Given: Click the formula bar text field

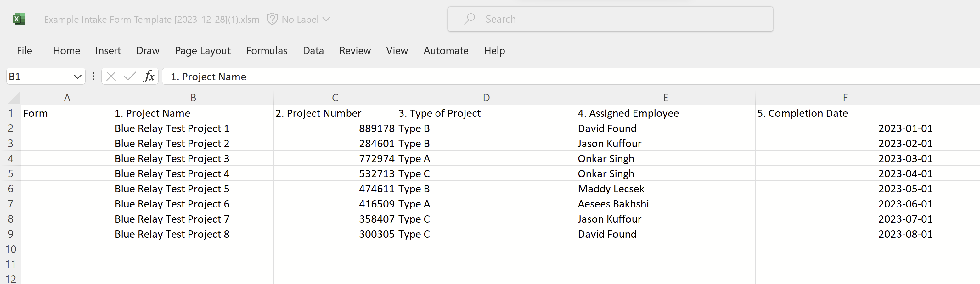Looking at the screenshot, I should point(532,77).
